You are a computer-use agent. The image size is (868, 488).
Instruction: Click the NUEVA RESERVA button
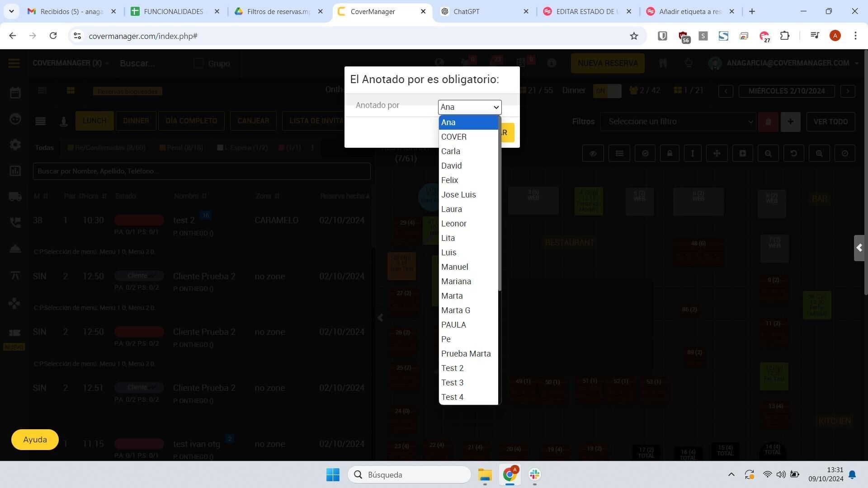(607, 63)
